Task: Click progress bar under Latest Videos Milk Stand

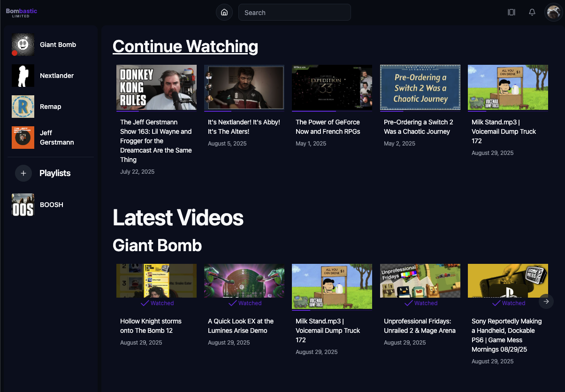Action: (x=332, y=310)
